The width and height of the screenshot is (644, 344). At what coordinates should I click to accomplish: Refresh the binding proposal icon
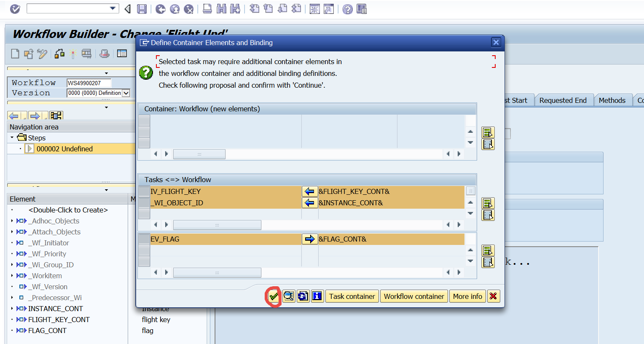coord(302,296)
